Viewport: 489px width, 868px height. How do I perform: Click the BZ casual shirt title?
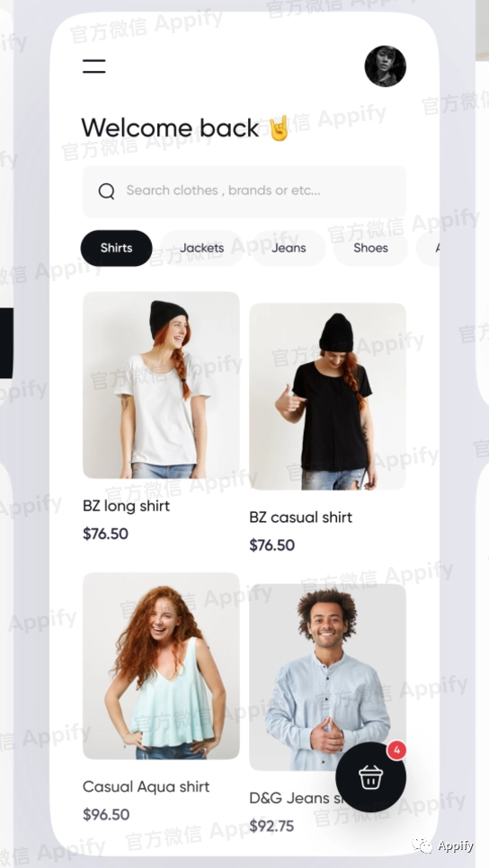[x=301, y=518]
